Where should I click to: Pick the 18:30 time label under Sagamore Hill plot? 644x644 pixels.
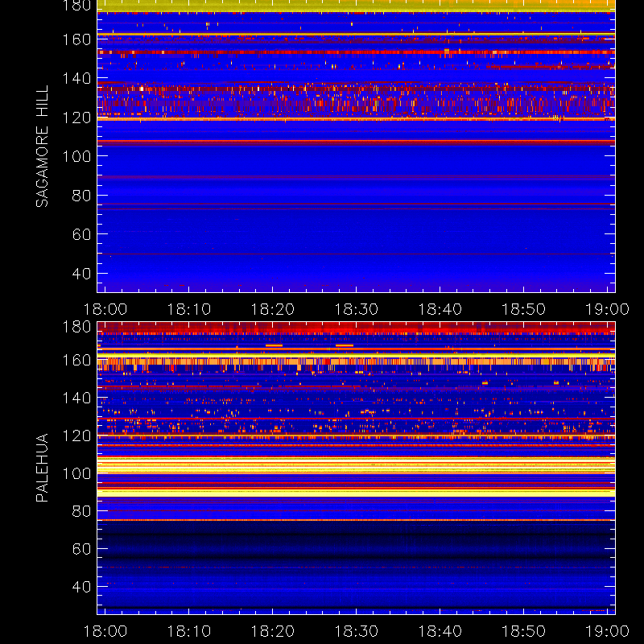click(356, 309)
